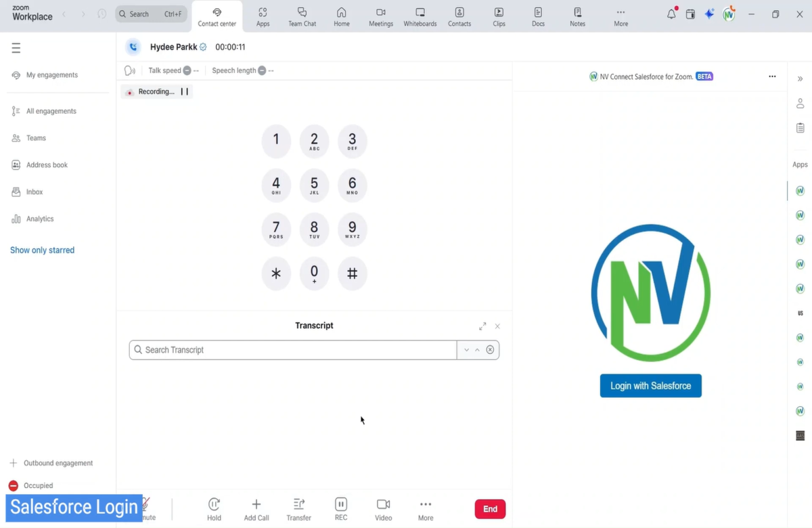Expand the transcript panel to full size
This screenshot has height=528, width=812.
pyautogui.click(x=482, y=326)
